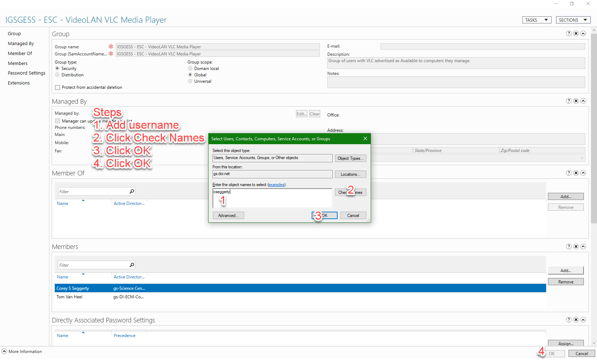Remove the Member Of section
This screenshot has width=597, height=364.
[x=576, y=173]
